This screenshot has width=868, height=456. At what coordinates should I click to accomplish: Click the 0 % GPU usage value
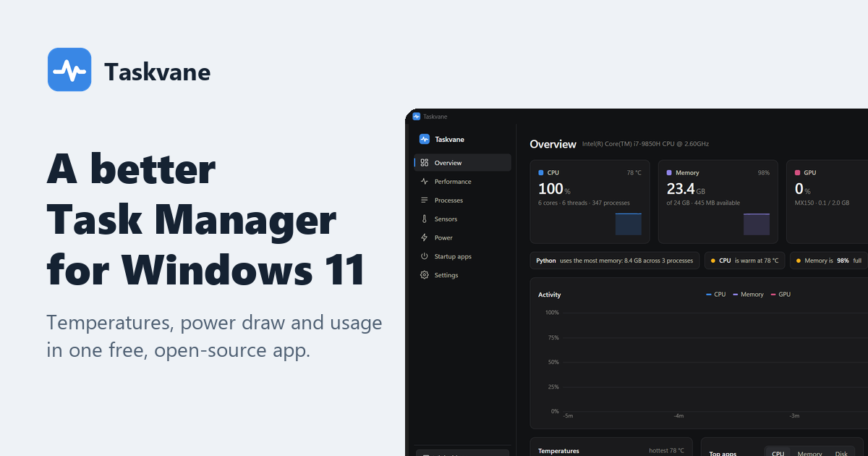pyautogui.click(x=802, y=190)
